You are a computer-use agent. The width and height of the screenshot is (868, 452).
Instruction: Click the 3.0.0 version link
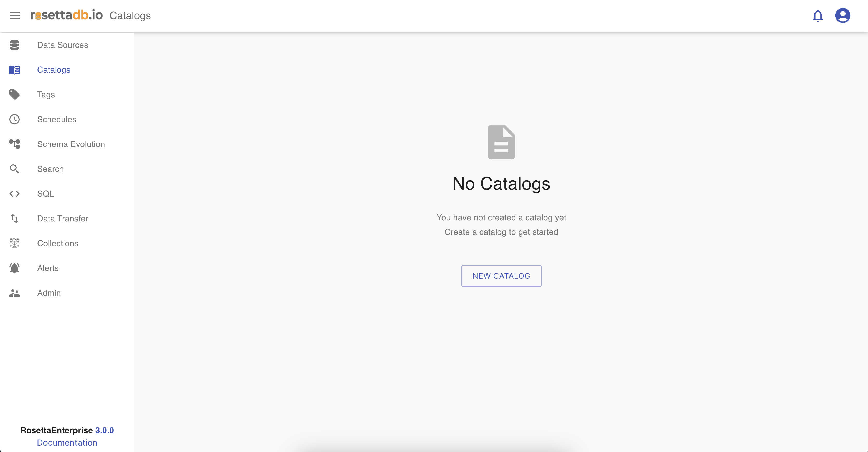coord(104,430)
